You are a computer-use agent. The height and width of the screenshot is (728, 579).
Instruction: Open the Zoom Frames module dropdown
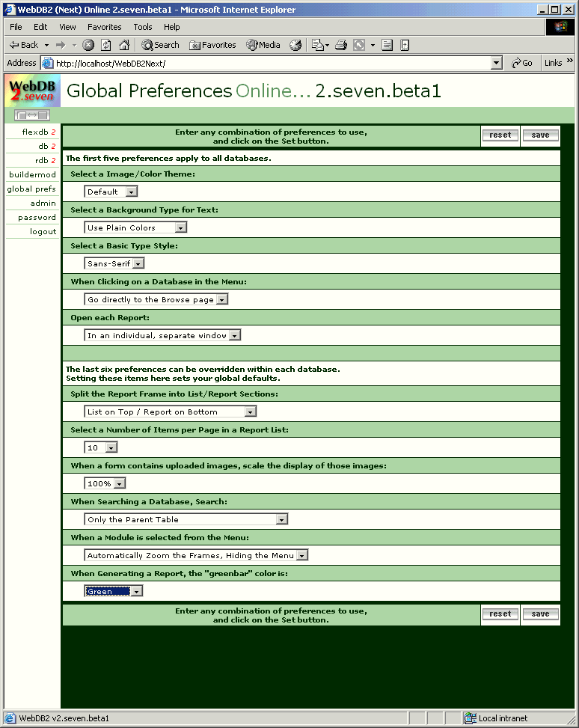coord(197,555)
